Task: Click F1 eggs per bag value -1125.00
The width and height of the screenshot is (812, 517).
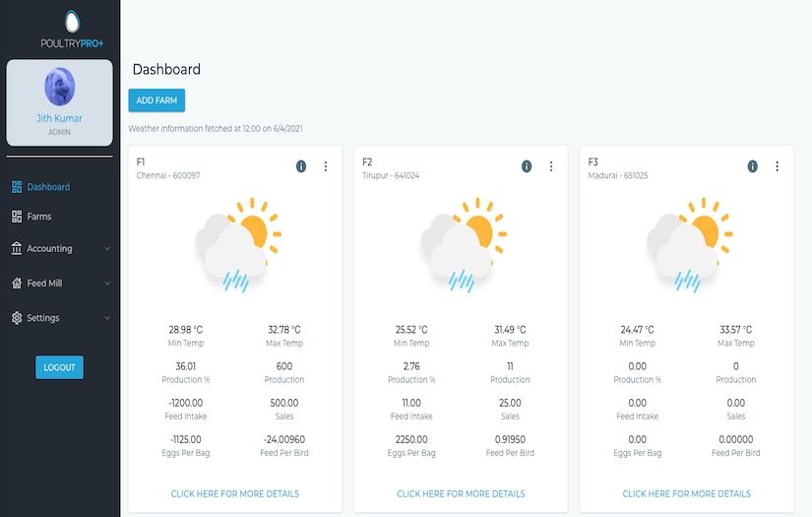Action: [x=186, y=439]
